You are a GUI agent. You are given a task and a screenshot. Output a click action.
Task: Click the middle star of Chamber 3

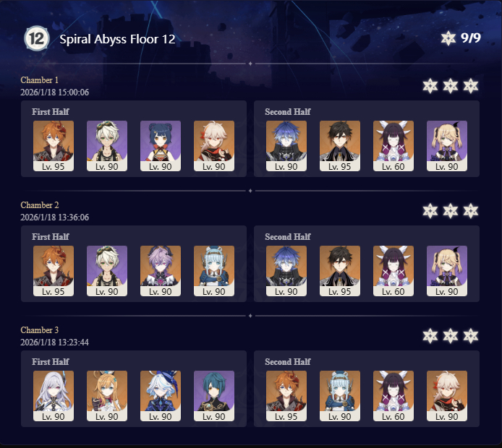tap(450, 336)
